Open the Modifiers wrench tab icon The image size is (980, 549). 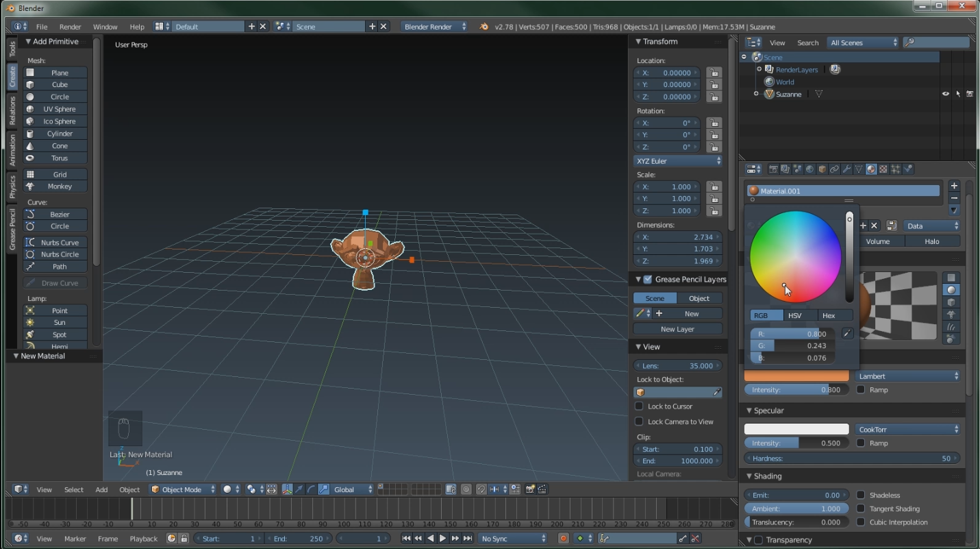click(x=846, y=169)
